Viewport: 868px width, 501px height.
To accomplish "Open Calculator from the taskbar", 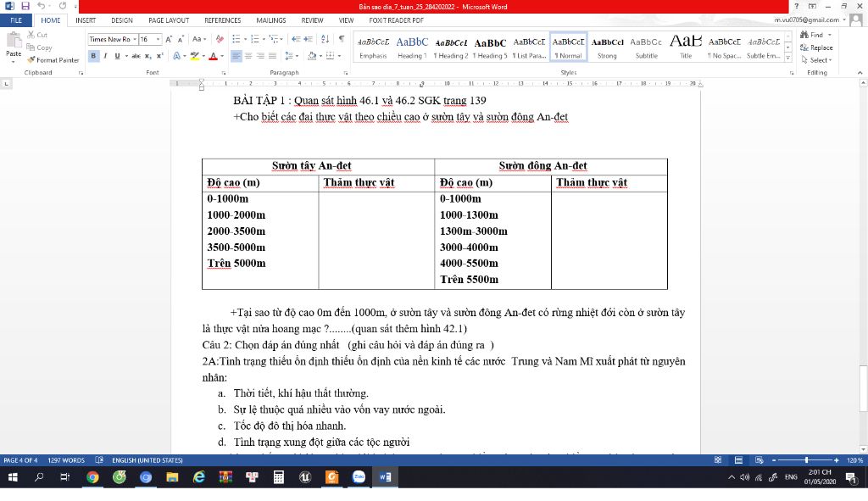I will click(278, 476).
